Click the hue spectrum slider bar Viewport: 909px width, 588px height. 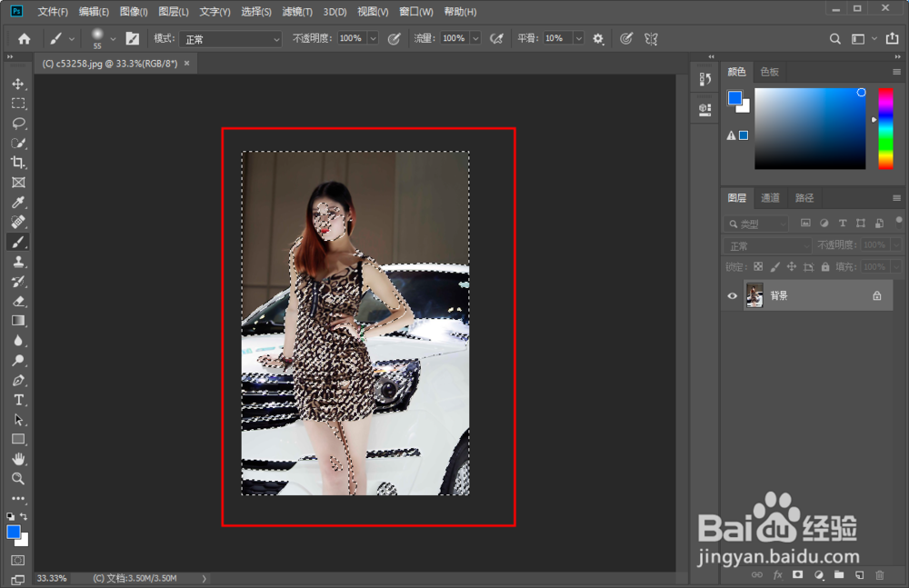tap(884, 128)
